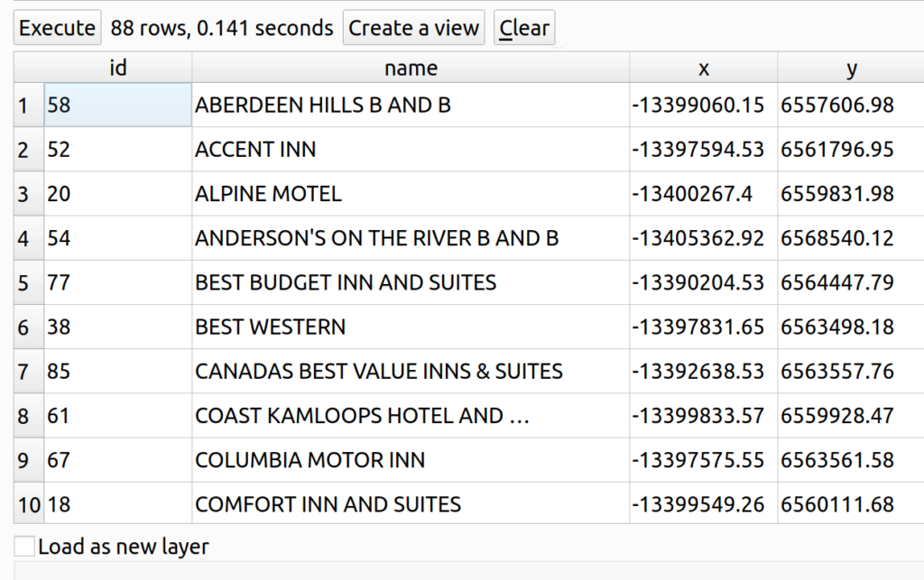Click the Clear button
924x580 pixels.
click(x=524, y=28)
